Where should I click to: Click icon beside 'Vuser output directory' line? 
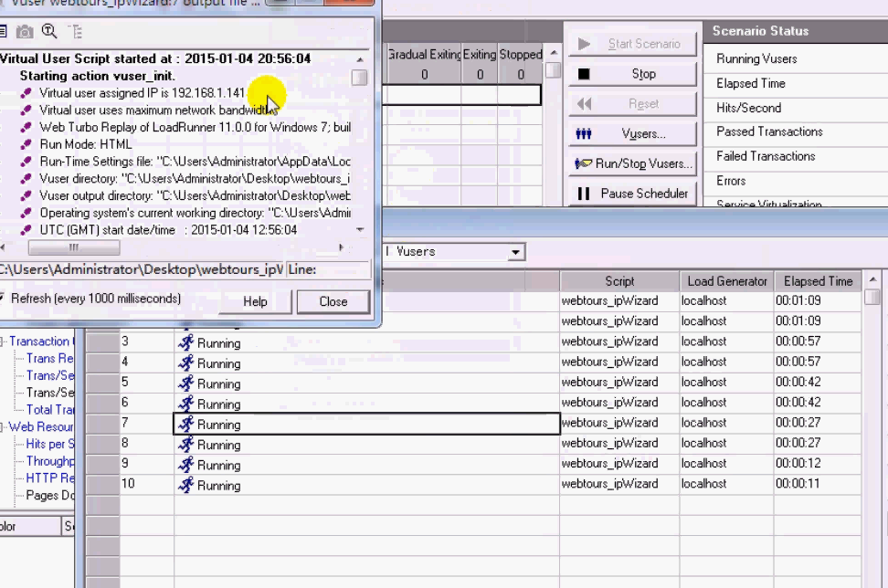(x=26, y=195)
